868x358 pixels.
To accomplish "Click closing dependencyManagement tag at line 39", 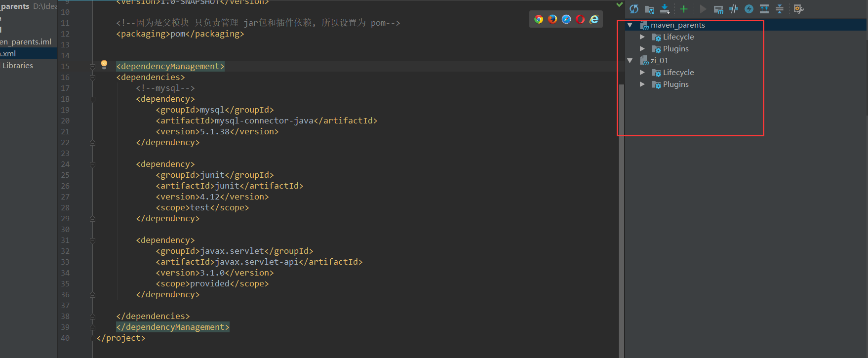I will coord(173,327).
